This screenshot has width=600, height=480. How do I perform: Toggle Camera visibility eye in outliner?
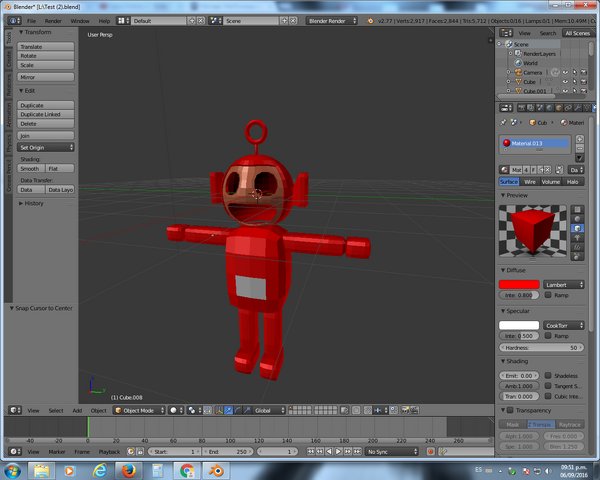tap(565, 72)
